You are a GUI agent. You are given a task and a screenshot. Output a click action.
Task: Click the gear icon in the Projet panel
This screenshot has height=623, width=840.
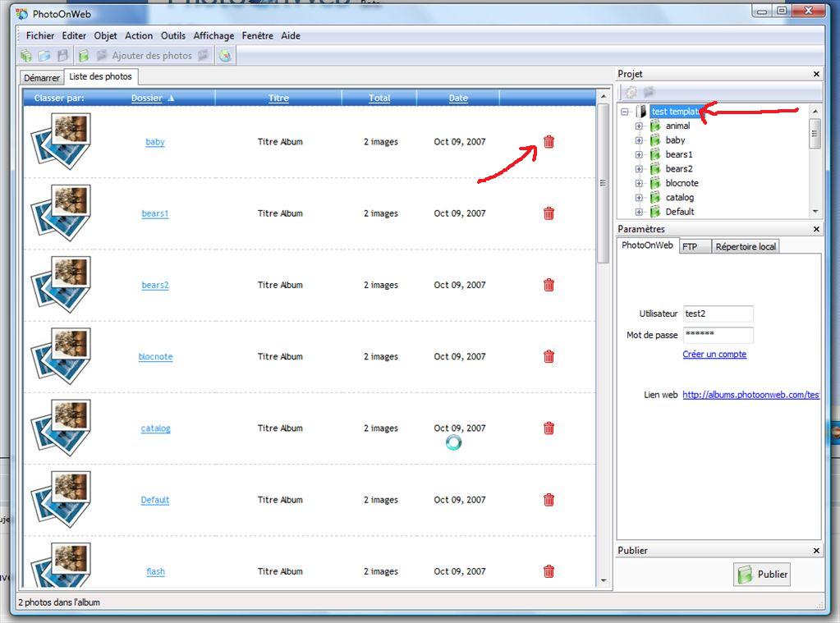(x=631, y=92)
